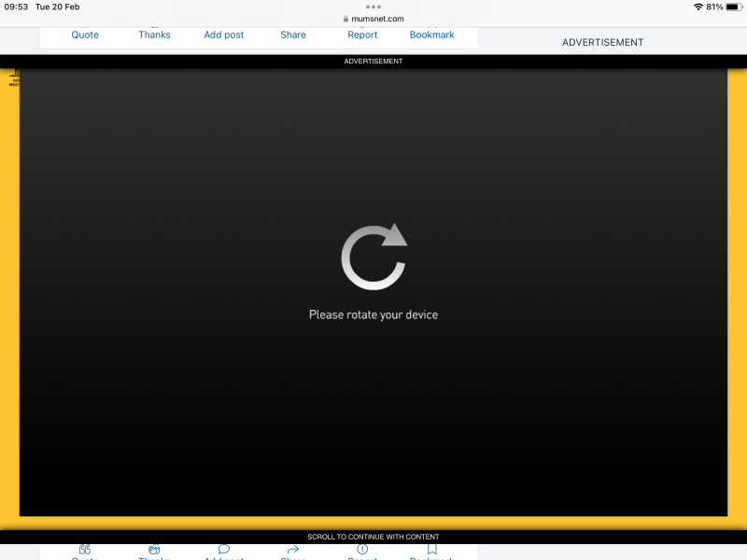
Task: Select Share from the top action bar
Action: tap(292, 35)
